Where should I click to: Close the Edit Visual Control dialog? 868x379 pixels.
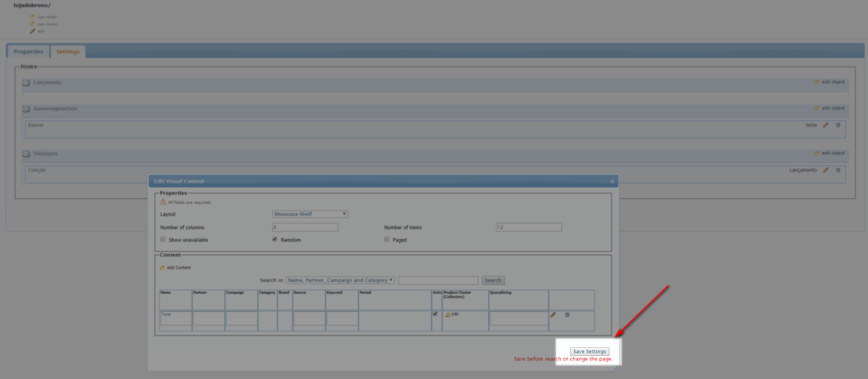tap(612, 181)
